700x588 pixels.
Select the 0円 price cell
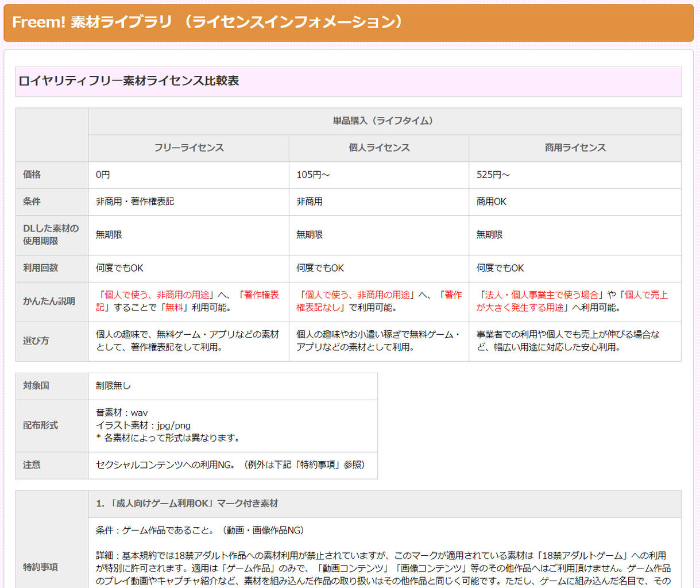[x=189, y=175]
